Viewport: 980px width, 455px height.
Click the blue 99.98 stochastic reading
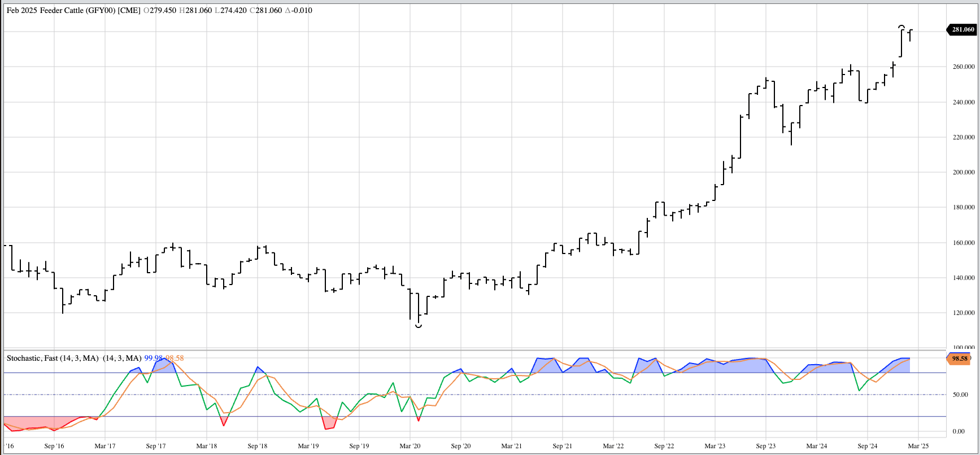(x=153, y=358)
